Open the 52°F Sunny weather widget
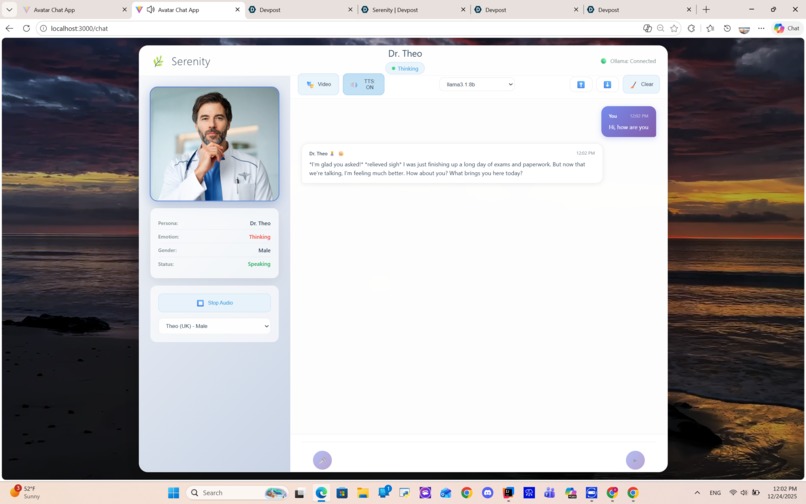 pos(25,492)
